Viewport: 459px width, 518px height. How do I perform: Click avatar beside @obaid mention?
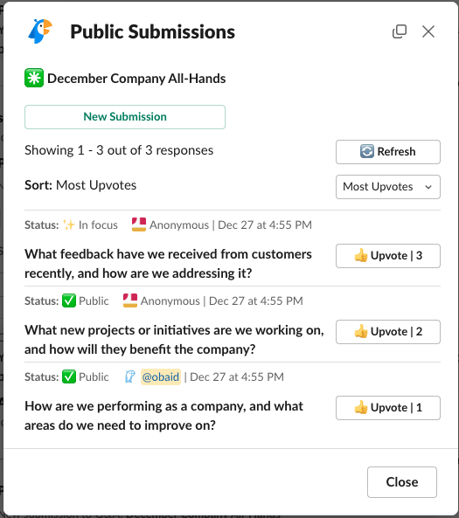[130, 377]
